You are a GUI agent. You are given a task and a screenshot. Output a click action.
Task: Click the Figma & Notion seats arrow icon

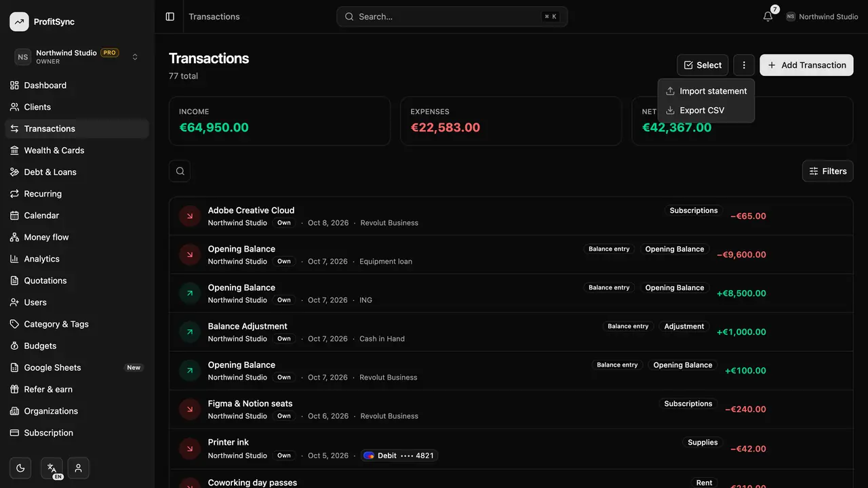(x=190, y=409)
